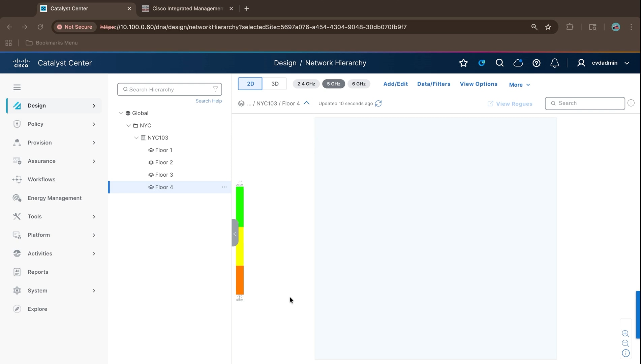Click Add/Edit on map toolbar

tap(395, 84)
